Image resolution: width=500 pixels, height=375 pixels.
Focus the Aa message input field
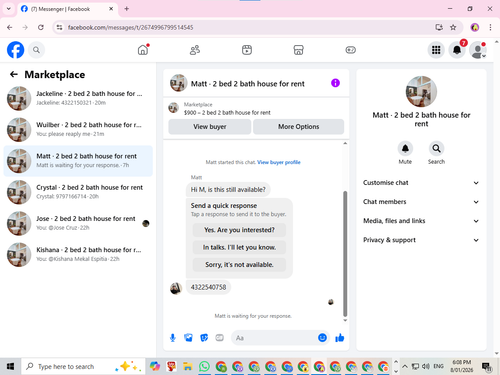(273, 338)
